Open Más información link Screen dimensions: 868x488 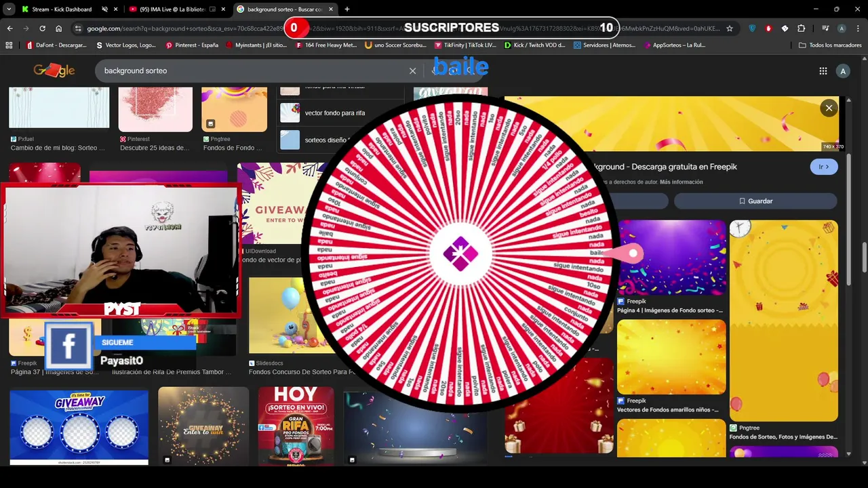click(x=681, y=182)
